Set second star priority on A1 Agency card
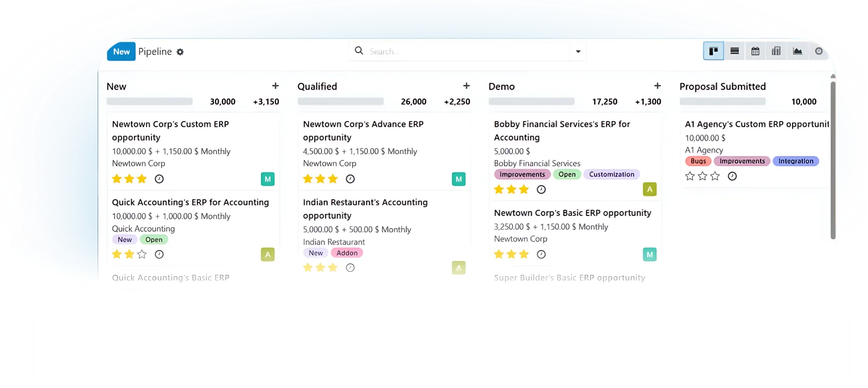 pyautogui.click(x=703, y=176)
